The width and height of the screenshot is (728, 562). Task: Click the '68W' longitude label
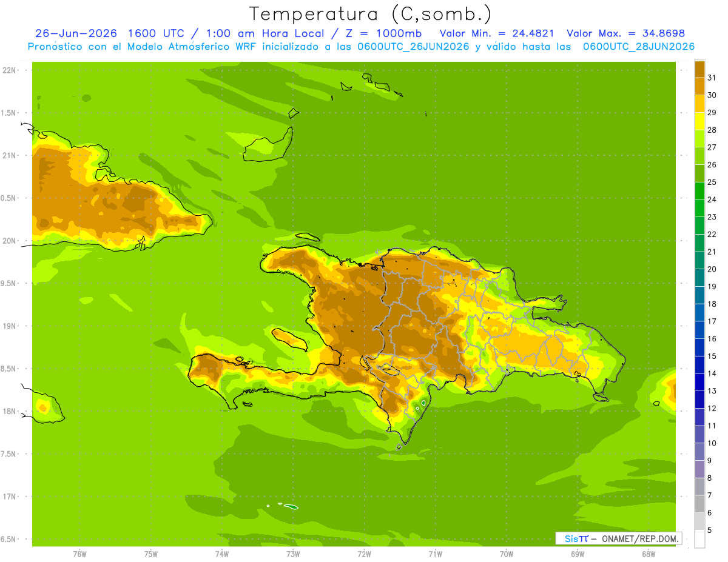(649, 554)
